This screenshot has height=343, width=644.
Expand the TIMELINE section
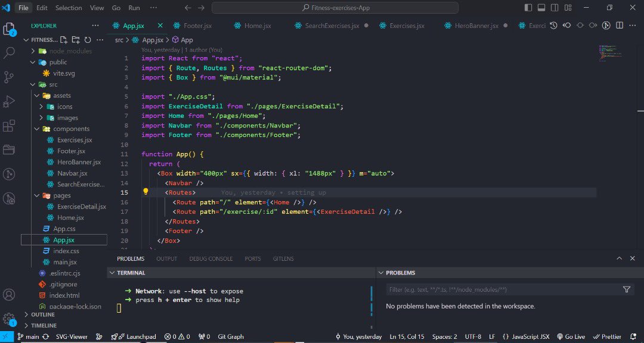click(x=44, y=325)
